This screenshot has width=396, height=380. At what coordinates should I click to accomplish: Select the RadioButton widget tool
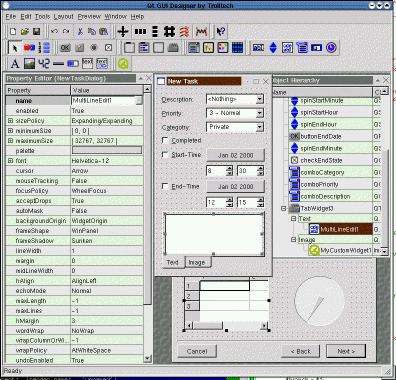click(94, 48)
